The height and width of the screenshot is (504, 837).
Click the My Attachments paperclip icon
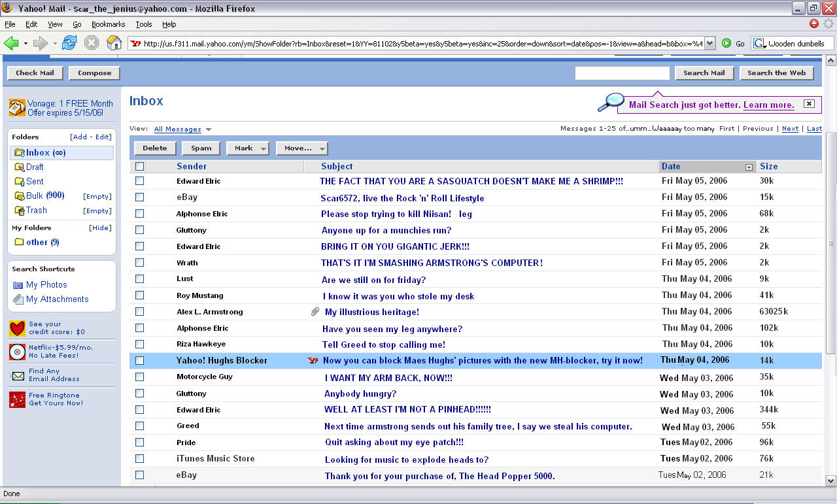18,299
